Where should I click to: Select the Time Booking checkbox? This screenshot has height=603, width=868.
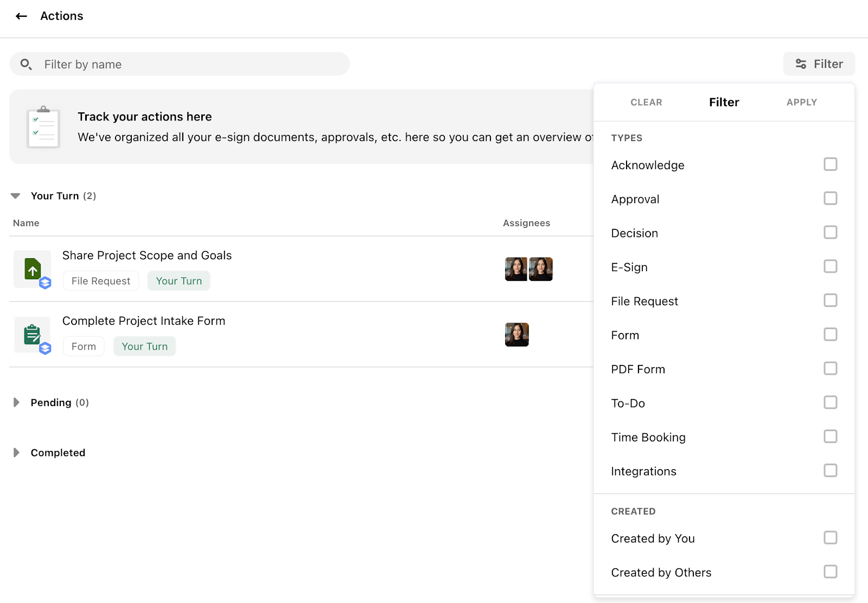830,437
